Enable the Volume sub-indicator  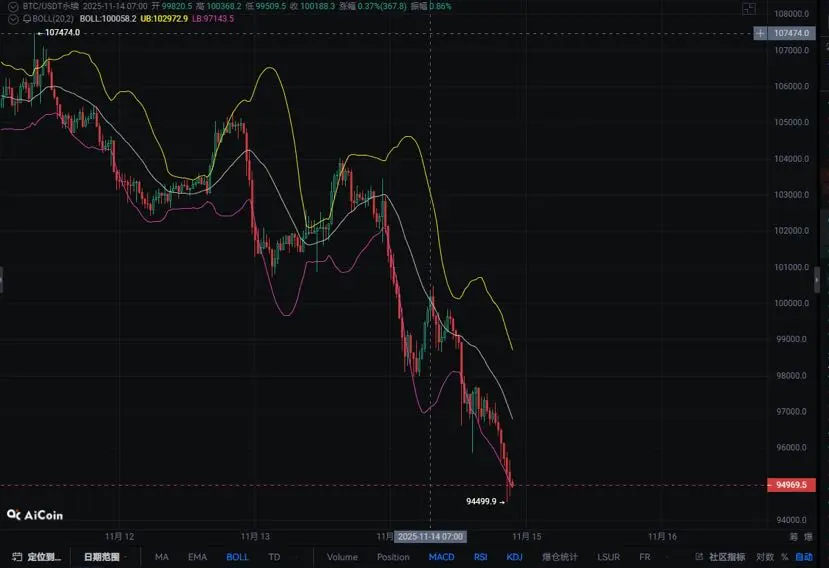pyautogui.click(x=342, y=557)
